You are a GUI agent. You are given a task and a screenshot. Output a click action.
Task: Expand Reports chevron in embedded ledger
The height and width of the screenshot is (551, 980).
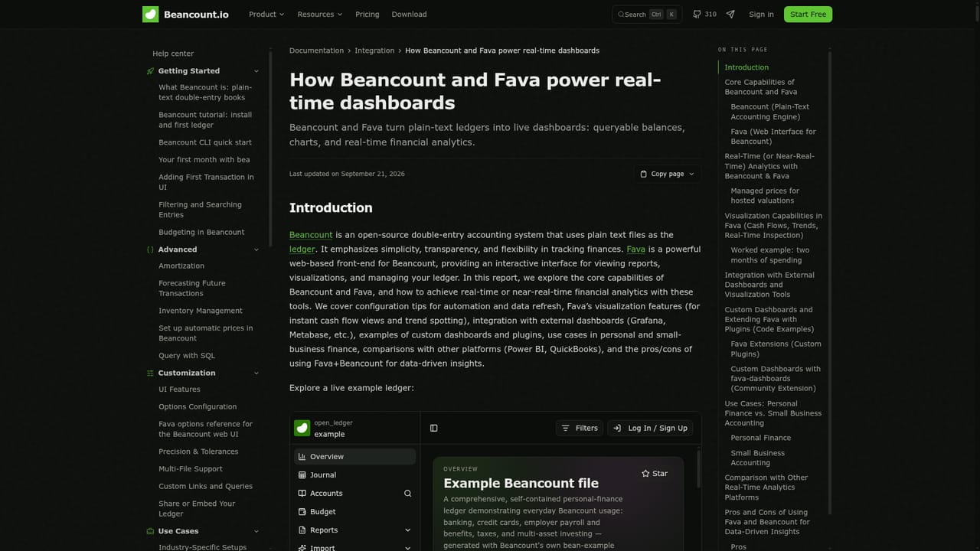coord(407,530)
